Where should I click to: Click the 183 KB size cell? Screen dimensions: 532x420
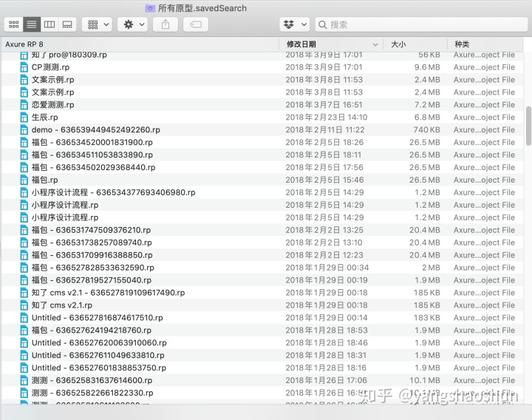[427, 318]
